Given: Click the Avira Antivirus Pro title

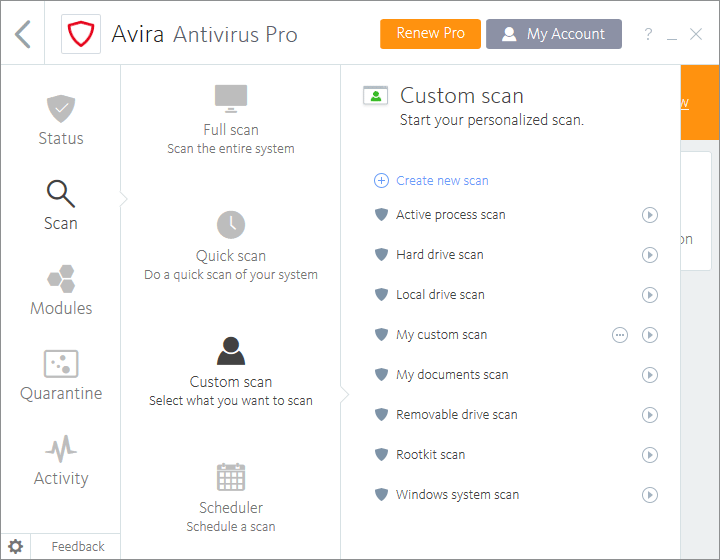Looking at the screenshot, I should pos(204,34).
